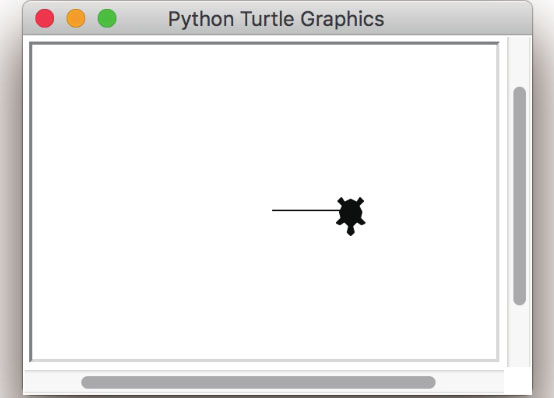This screenshot has width=554, height=398.
Task: Click horizontal scrollbar track right of thumb
Action: (470, 382)
